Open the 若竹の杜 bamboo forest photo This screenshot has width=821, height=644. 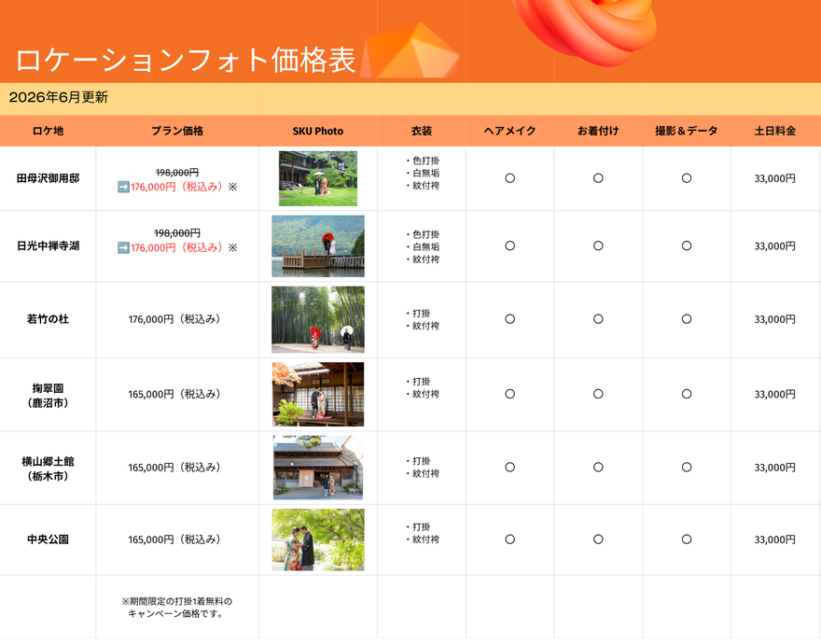point(318,319)
